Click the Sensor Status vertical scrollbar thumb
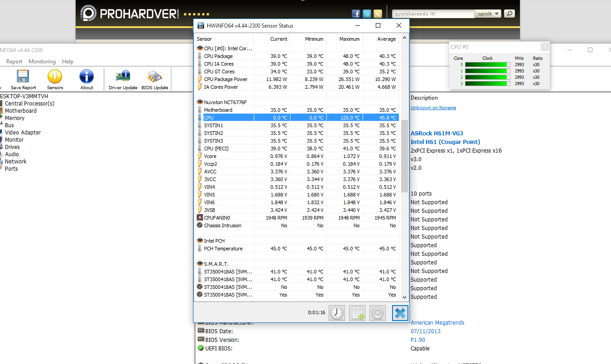 pyautogui.click(x=405, y=156)
